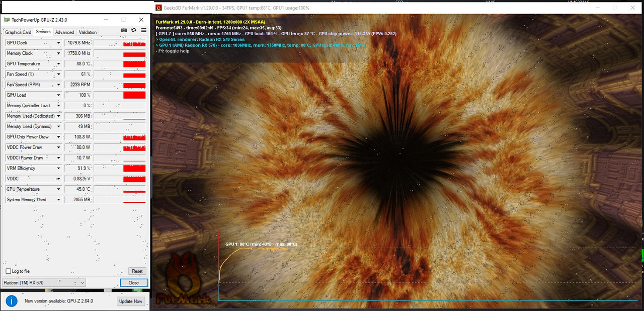The height and width of the screenshot is (311, 644).
Task: Expand the GPU Load sensor dropdown
Action: tap(58, 95)
